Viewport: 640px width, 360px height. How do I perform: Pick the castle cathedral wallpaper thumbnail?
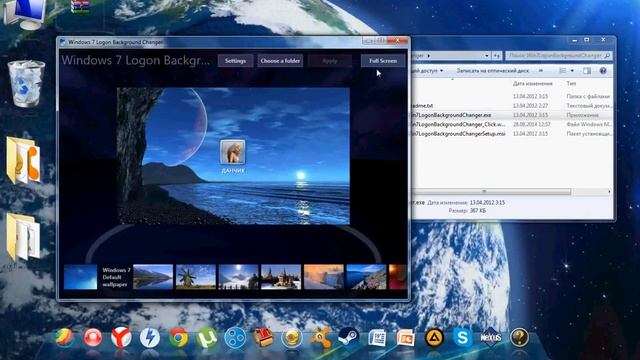281,277
